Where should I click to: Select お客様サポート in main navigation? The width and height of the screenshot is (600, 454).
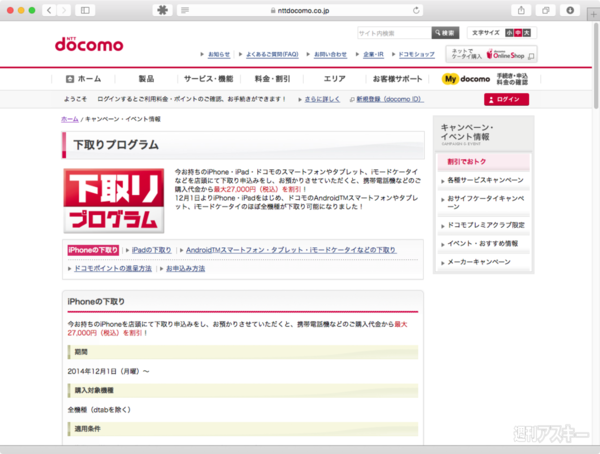pyautogui.click(x=398, y=79)
